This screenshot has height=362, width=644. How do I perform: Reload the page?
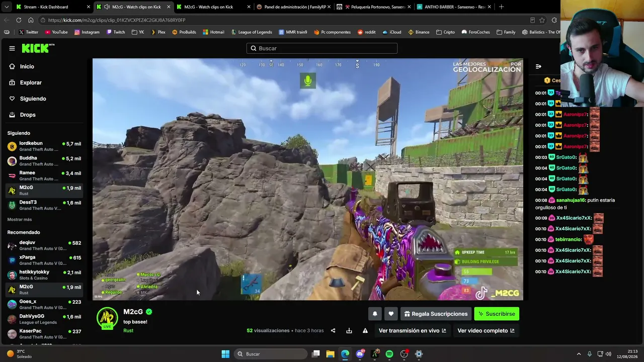tap(19, 20)
